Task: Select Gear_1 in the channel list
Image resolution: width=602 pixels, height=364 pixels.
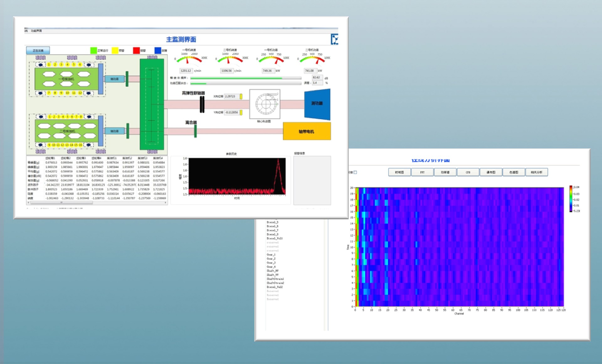Action: pyautogui.click(x=271, y=255)
